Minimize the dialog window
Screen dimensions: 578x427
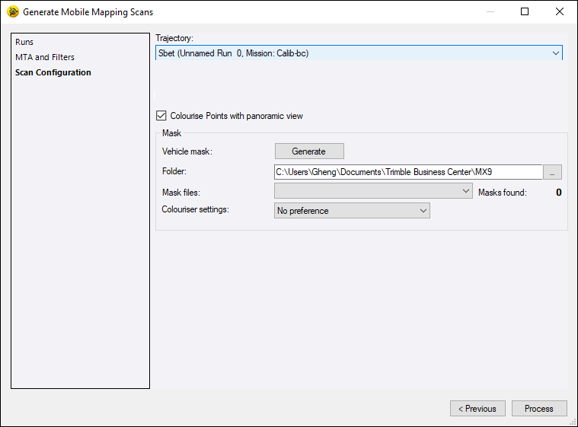coord(490,12)
